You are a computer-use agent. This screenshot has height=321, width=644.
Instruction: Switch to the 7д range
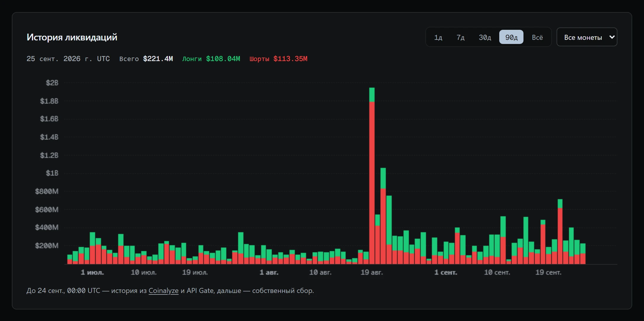[461, 37]
